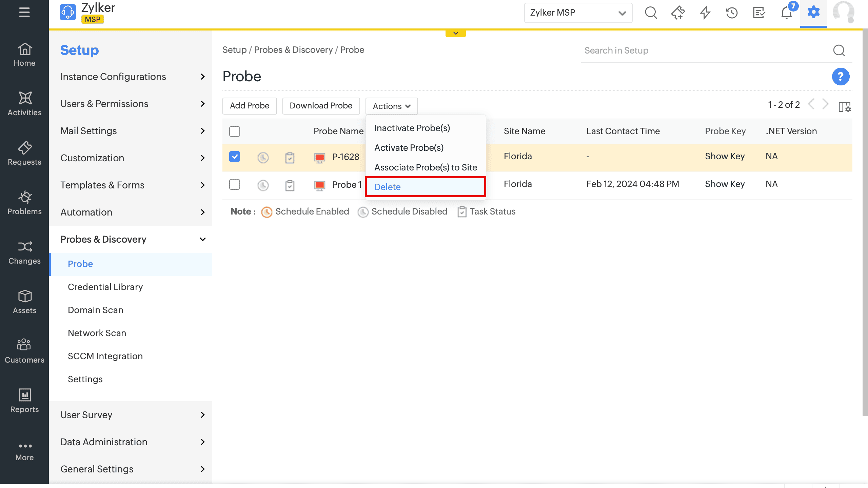The image size is (868, 488).
Task: Open the column chooser icon
Action: (x=844, y=107)
